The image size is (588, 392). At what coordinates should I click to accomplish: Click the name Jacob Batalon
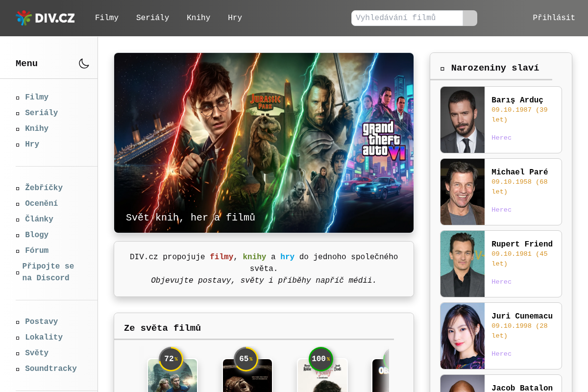(x=522, y=388)
